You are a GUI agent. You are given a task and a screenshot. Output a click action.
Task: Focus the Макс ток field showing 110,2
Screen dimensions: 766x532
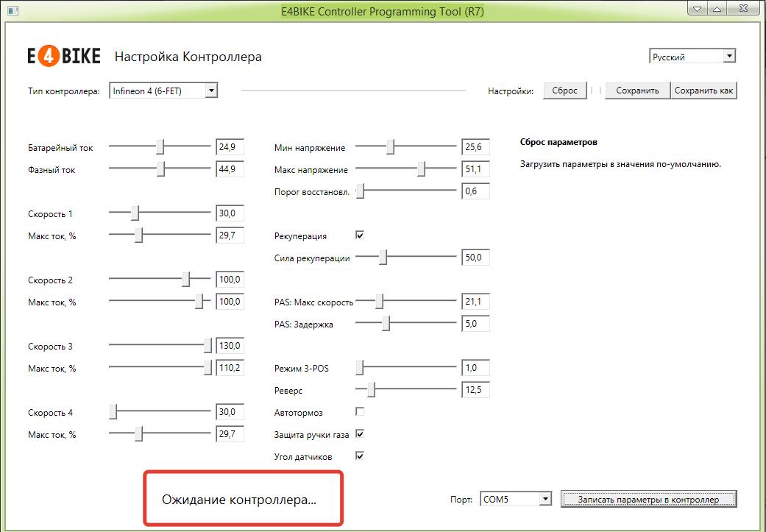point(230,367)
